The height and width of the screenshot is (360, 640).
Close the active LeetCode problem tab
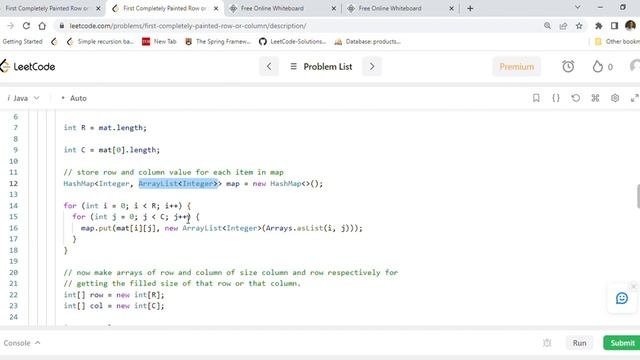click(x=216, y=8)
